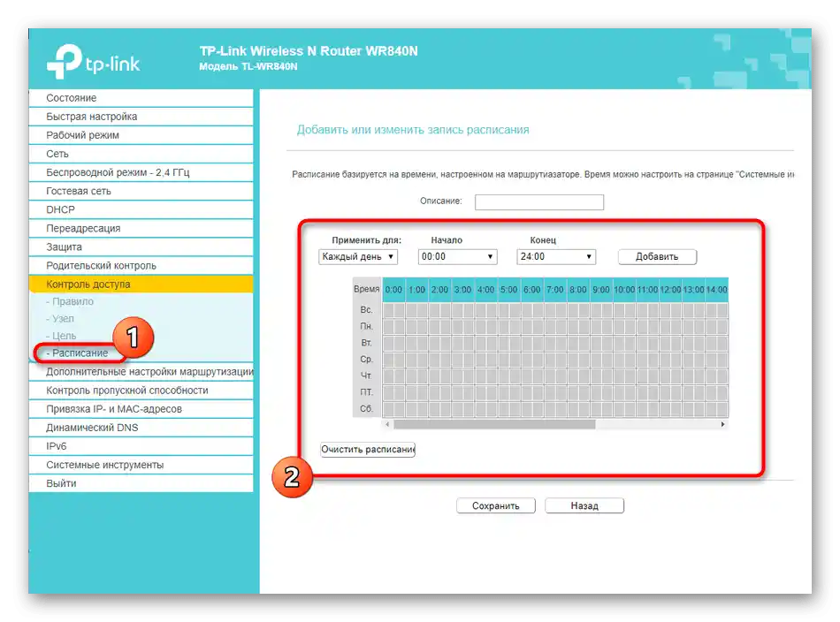Open Быстрая настройка section
Screen dimensions: 840x622
pos(141,117)
